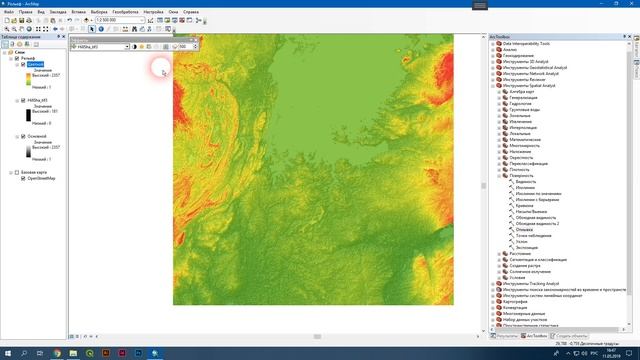Create a new map document
The image size is (640, 360).
click(7, 20)
